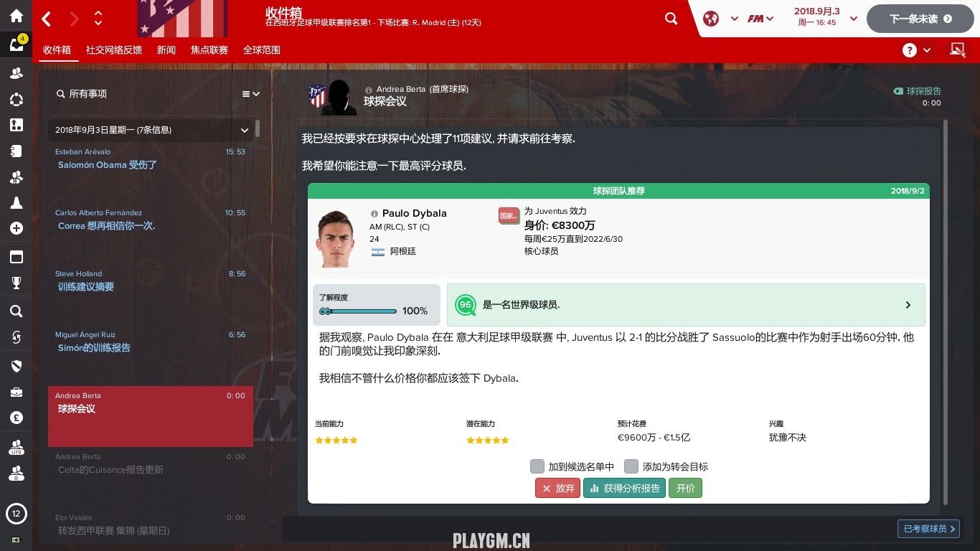Switch to the 焦点联赛 tab

209,50
